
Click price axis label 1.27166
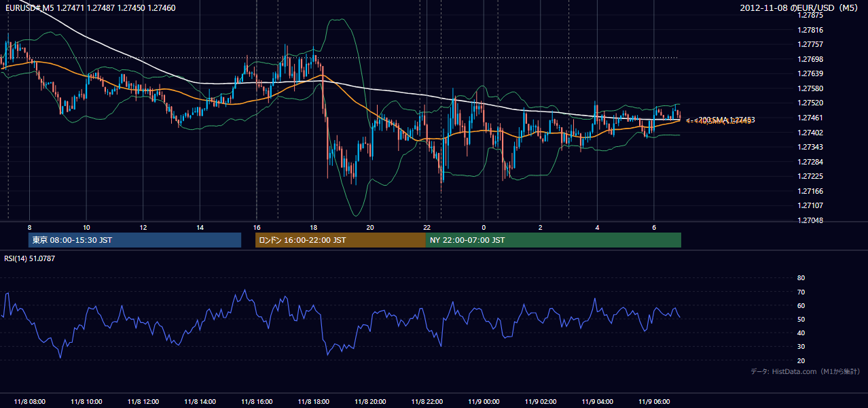tap(810, 191)
